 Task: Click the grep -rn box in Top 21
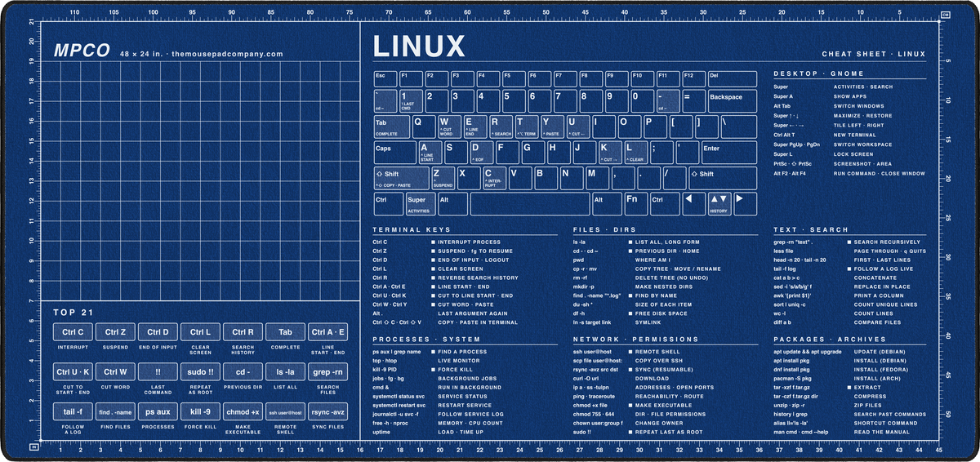tap(328, 371)
